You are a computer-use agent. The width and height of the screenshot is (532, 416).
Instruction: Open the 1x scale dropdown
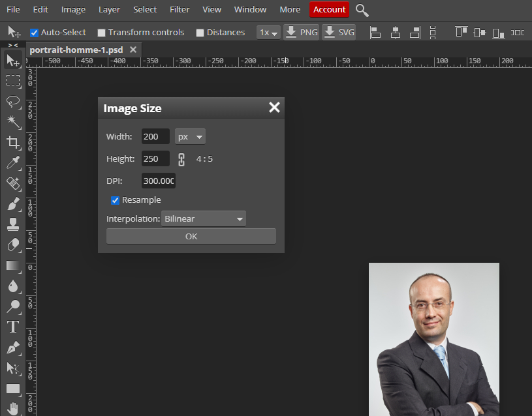pyautogui.click(x=268, y=33)
